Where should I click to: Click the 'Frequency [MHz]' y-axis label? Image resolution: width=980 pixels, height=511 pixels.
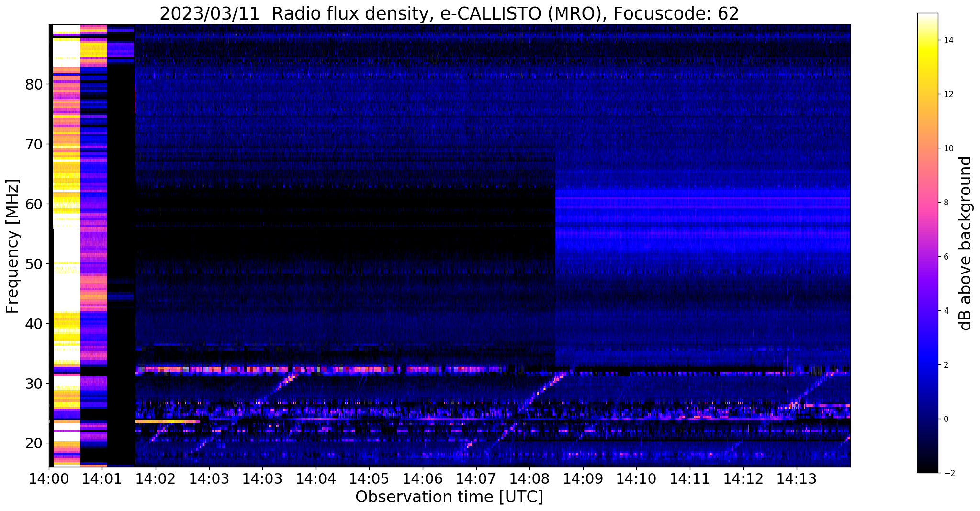coord(12,246)
